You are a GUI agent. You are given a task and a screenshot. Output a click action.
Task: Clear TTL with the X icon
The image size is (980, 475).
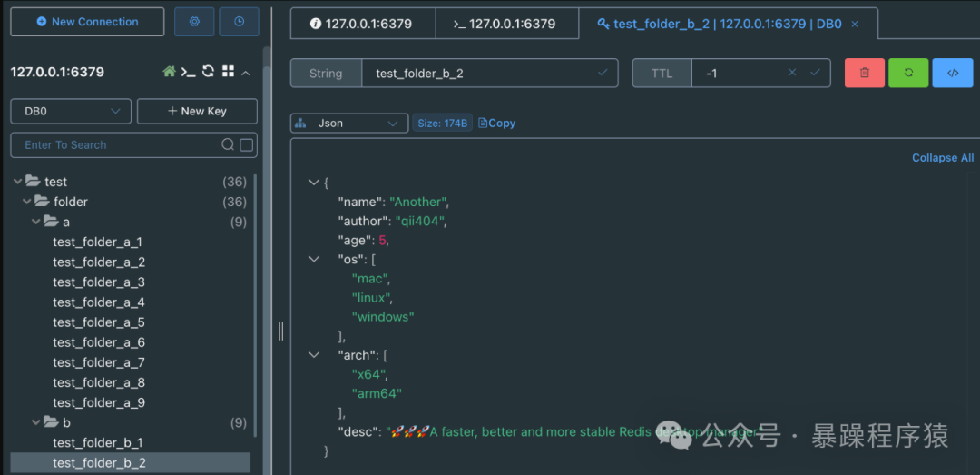[792, 73]
